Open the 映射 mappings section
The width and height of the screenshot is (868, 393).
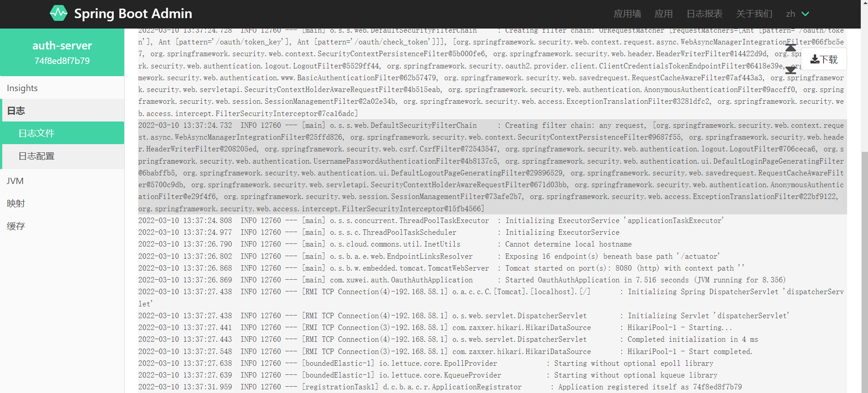[x=62, y=204]
